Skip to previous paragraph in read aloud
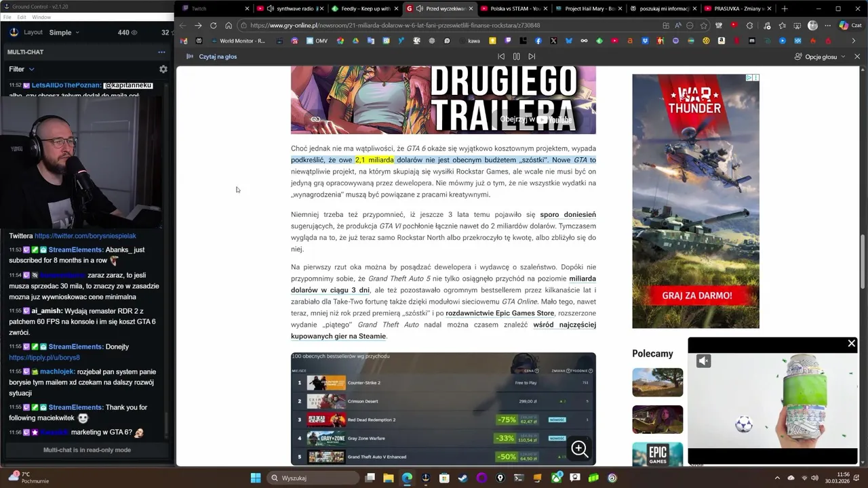Image resolution: width=868 pixels, height=488 pixels. 501,57
